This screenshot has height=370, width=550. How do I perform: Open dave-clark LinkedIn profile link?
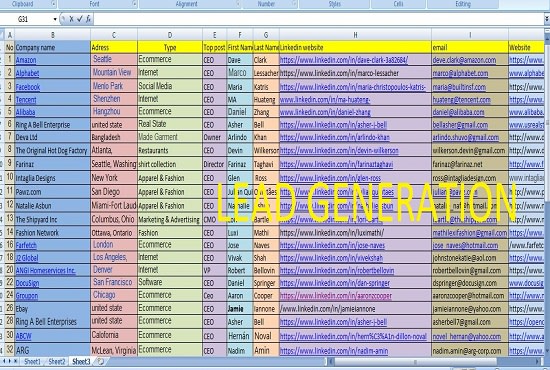344,60
